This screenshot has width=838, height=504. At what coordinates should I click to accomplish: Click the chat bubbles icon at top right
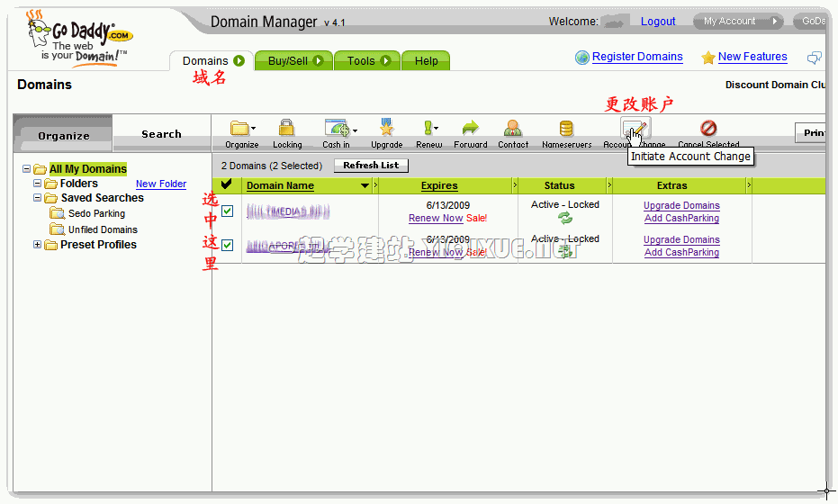815,58
